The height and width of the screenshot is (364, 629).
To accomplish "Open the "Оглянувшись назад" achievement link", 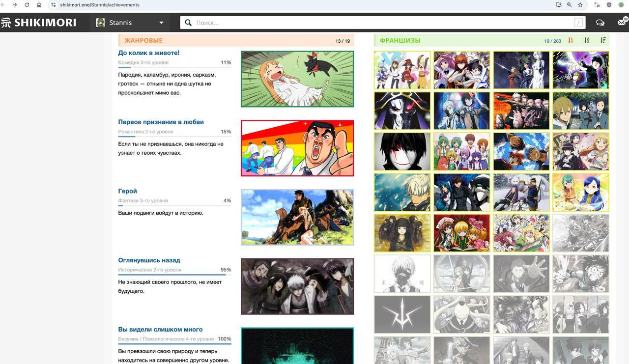I will 149,260.
